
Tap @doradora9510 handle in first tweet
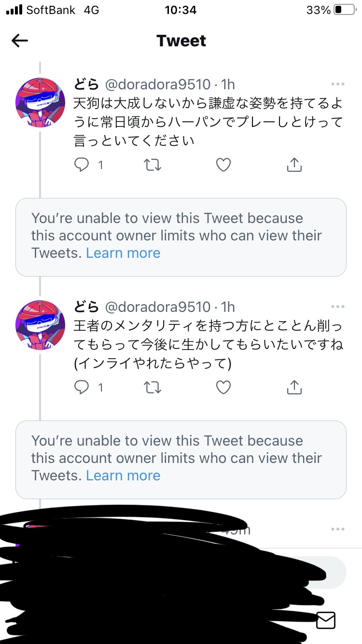[158, 84]
